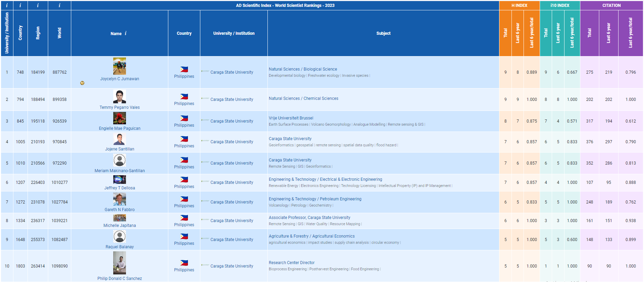Viewport: 644px width, 282px height.
Task: Click Philippines flag in Engielle Mae Paguican row
Action: point(184,118)
